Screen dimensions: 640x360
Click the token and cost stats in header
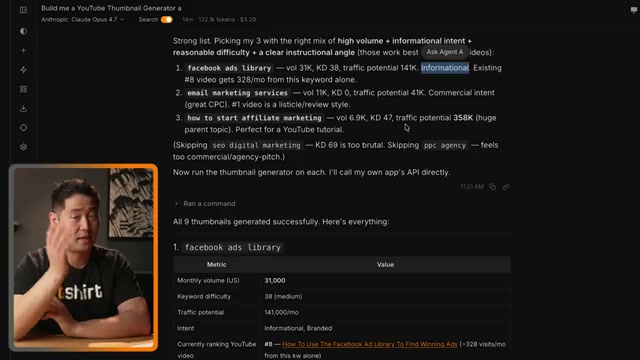[x=219, y=20]
